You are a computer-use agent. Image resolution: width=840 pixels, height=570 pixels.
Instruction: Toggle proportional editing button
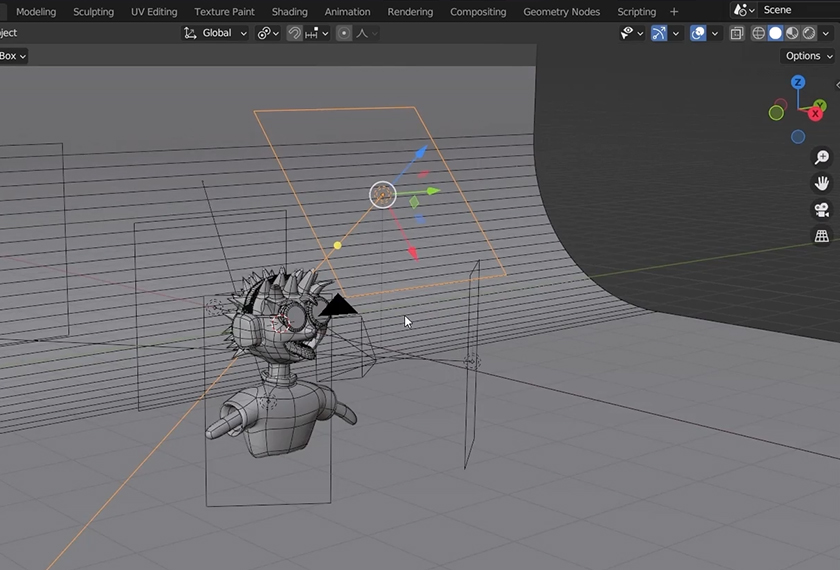[344, 33]
